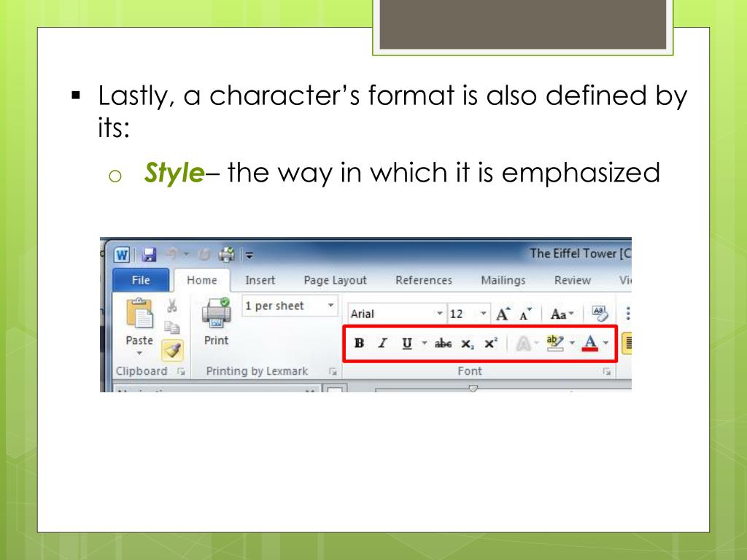Expand the Paste options arrow

tap(139, 354)
